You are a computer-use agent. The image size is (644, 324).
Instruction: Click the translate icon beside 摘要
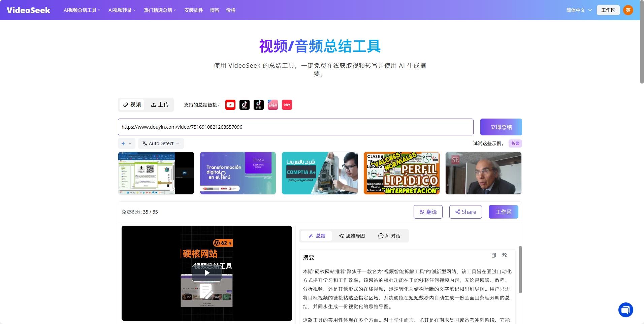505,255
